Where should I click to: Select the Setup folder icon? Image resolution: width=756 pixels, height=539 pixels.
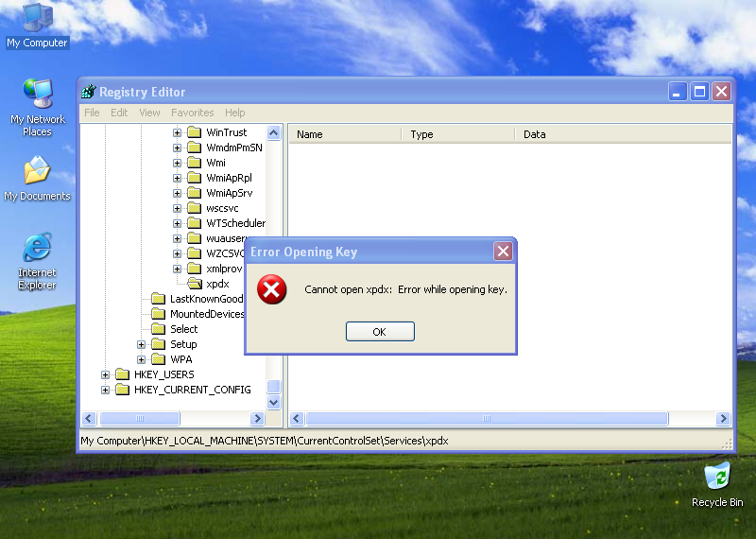pyautogui.click(x=158, y=344)
